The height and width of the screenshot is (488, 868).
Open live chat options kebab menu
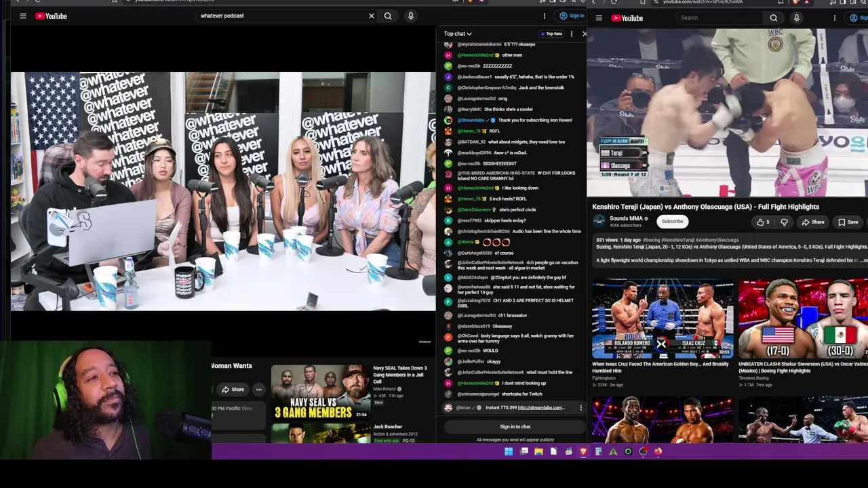[x=572, y=34]
